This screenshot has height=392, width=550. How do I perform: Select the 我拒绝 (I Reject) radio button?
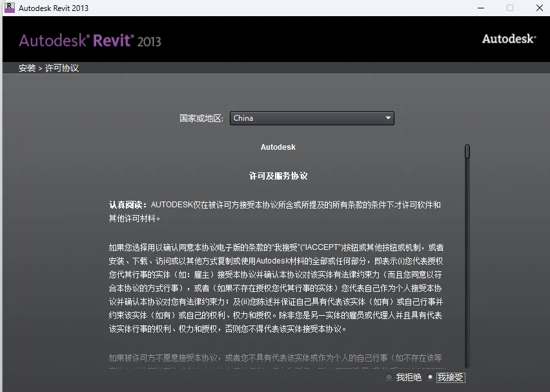[x=389, y=377]
